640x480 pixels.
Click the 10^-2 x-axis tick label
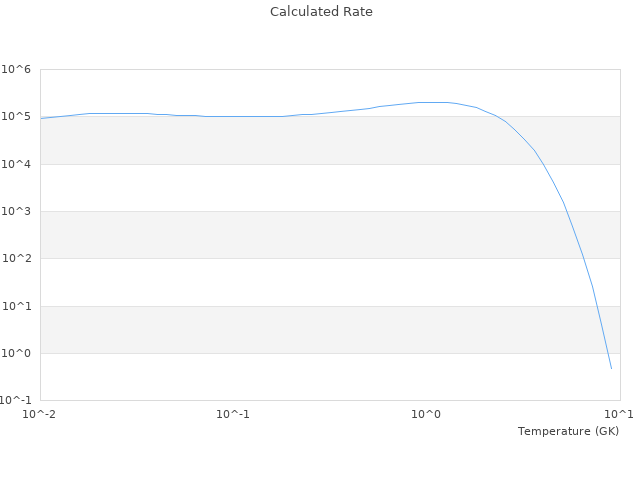click(x=40, y=414)
